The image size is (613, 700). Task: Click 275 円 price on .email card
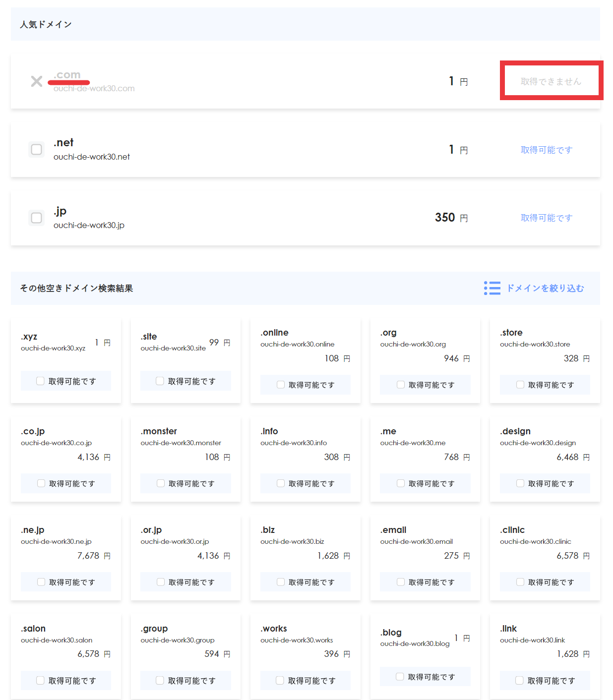coord(457,556)
